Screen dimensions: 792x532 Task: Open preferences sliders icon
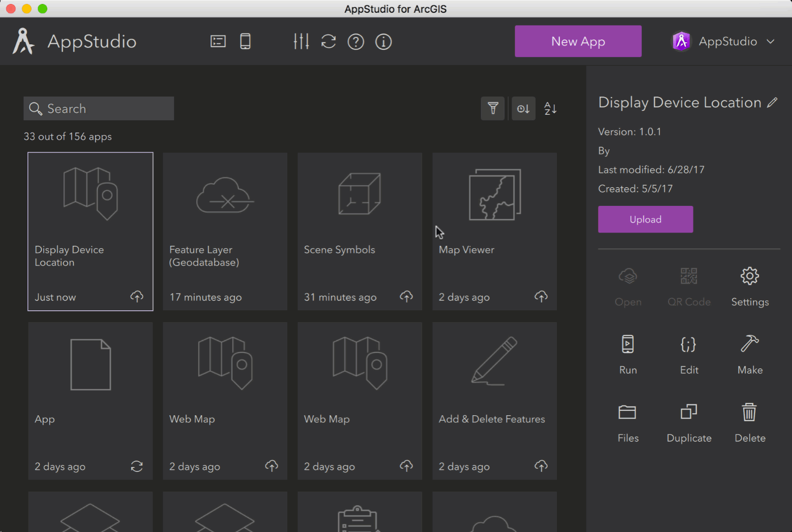[301, 41]
